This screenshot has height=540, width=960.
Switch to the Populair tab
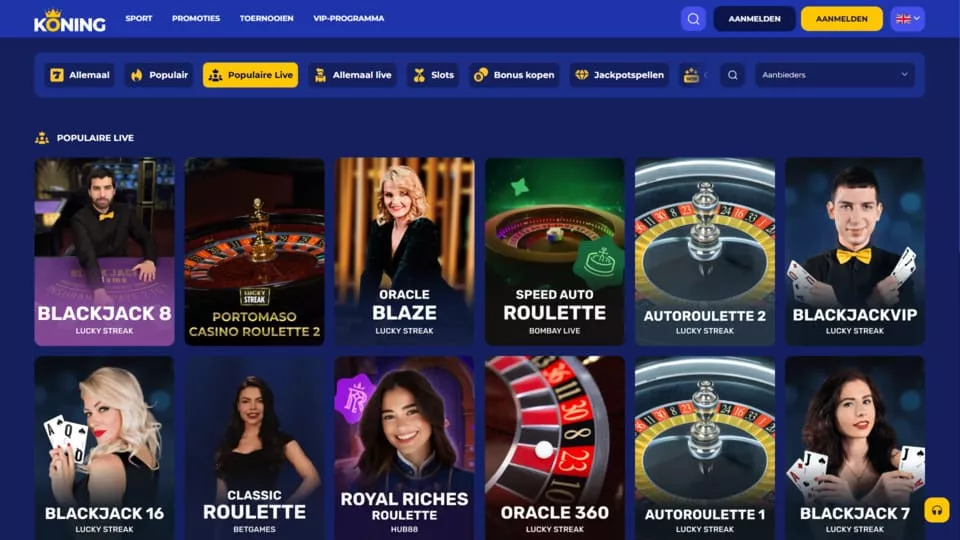pos(159,75)
